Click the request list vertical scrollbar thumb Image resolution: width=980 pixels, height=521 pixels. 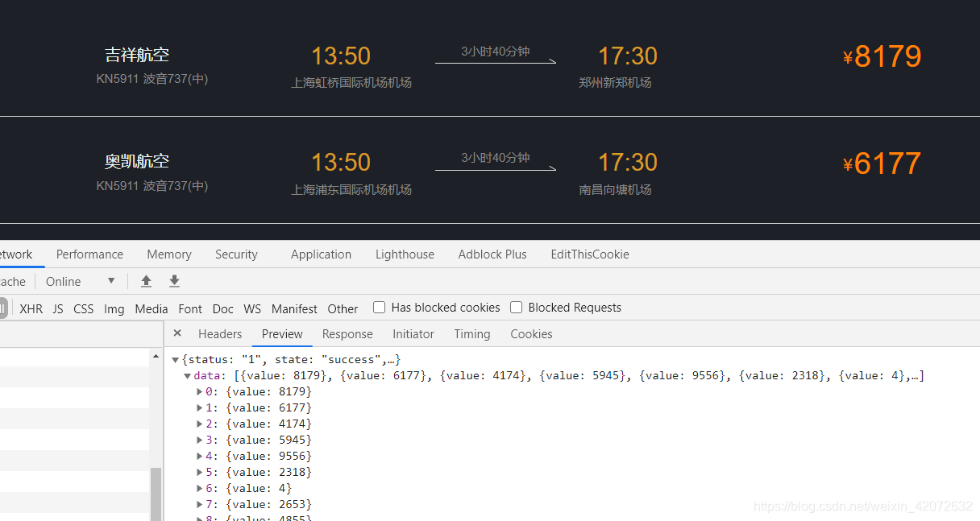pos(156,494)
